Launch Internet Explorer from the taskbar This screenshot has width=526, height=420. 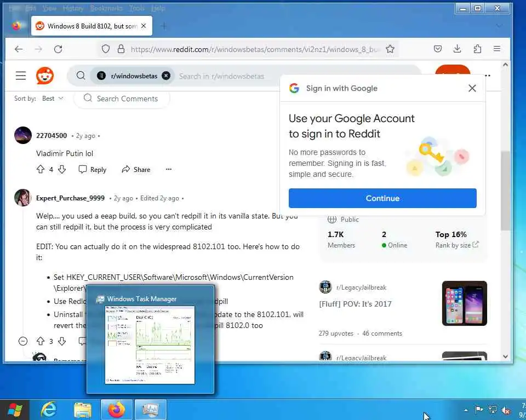click(49, 410)
